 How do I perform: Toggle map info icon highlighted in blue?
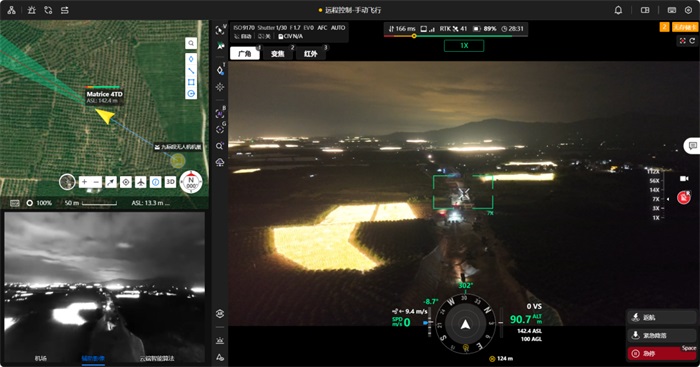click(155, 182)
